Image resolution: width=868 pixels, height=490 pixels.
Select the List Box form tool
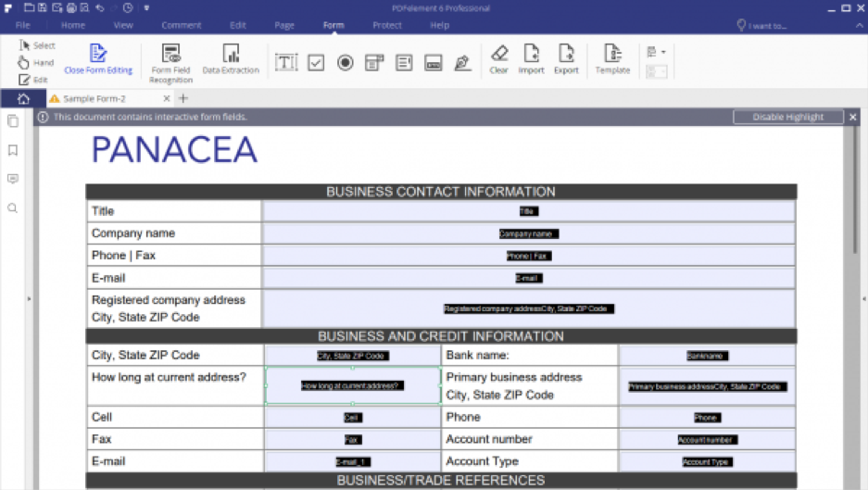[404, 62]
